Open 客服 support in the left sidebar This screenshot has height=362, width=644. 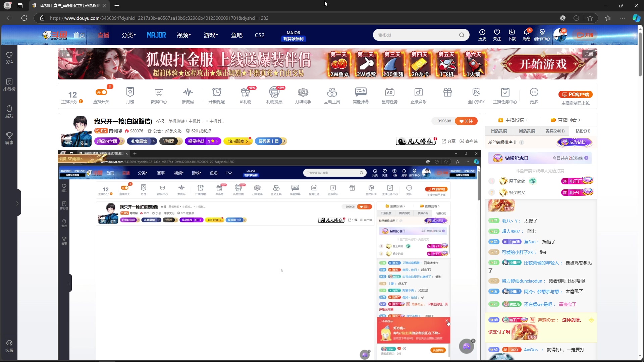(9, 346)
